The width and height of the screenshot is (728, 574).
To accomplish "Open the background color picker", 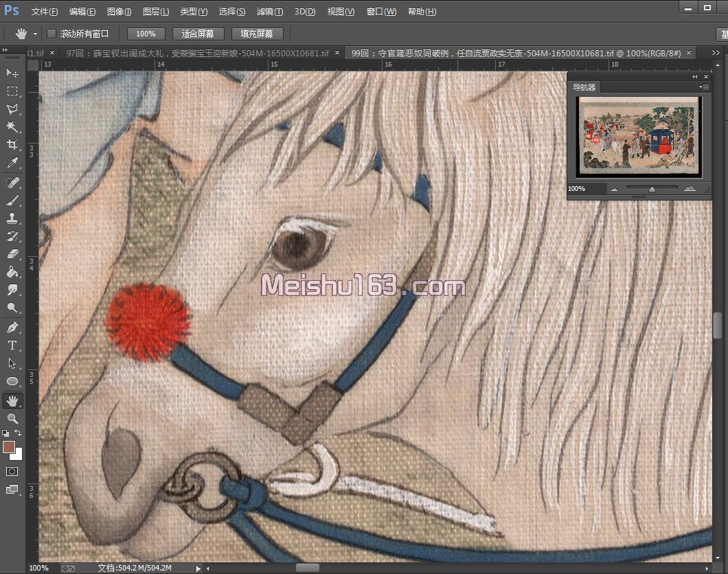I will [18, 455].
